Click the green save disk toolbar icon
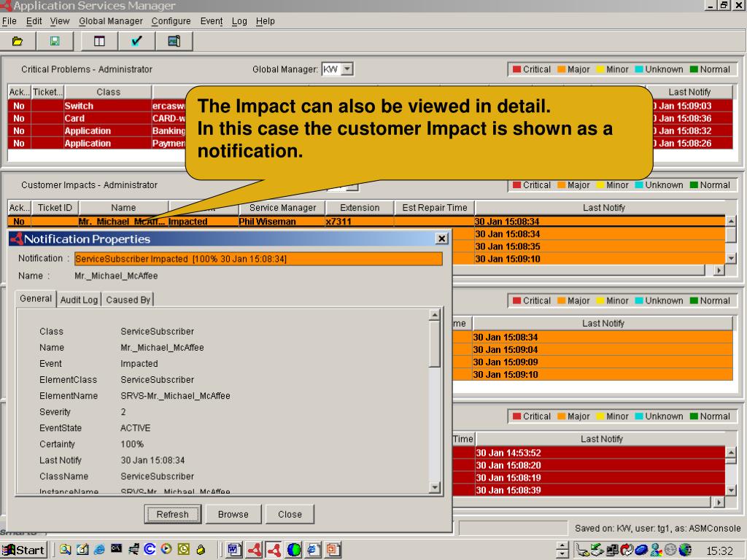 55,41
